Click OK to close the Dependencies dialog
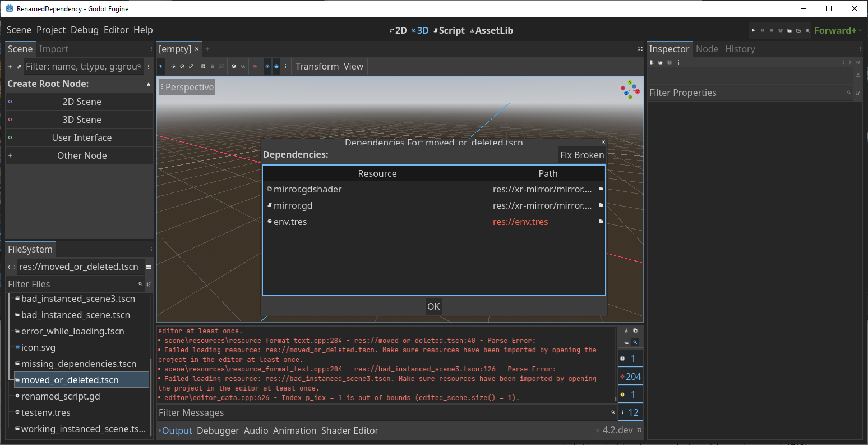Screen dimensions: 868x445 [433, 306]
